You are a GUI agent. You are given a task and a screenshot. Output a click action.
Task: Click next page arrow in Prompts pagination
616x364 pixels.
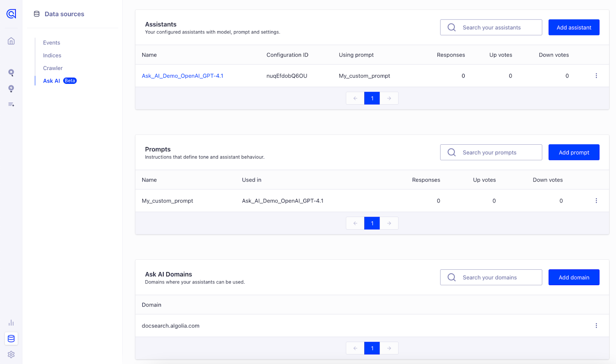click(389, 223)
